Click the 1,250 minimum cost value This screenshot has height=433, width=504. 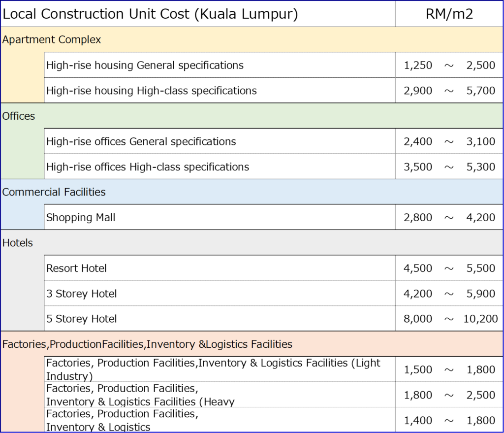pos(418,66)
